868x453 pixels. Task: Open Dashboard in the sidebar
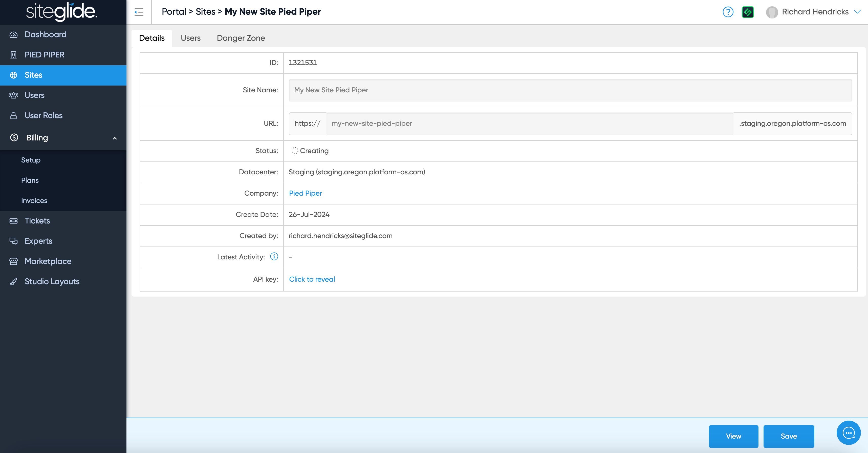(63, 35)
